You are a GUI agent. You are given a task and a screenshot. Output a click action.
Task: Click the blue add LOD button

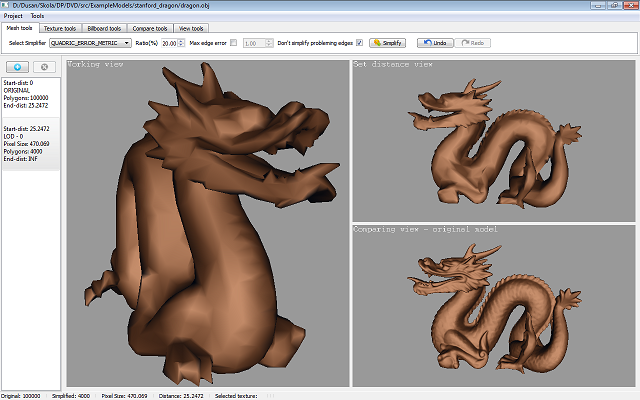pyautogui.click(x=18, y=66)
